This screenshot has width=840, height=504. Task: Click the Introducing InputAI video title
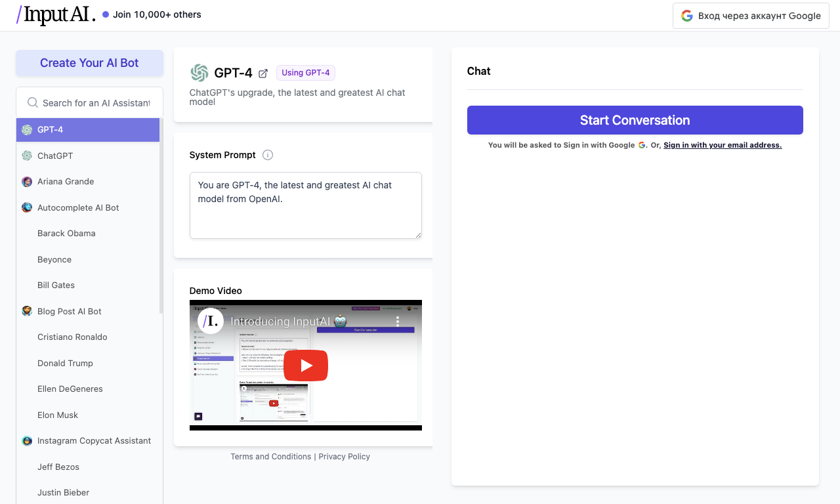[x=288, y=322]
